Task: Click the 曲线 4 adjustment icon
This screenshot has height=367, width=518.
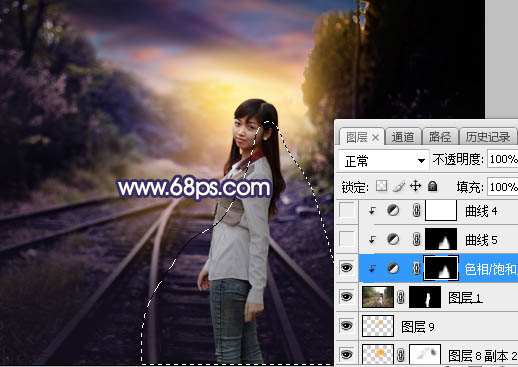Action: point(393,210)
